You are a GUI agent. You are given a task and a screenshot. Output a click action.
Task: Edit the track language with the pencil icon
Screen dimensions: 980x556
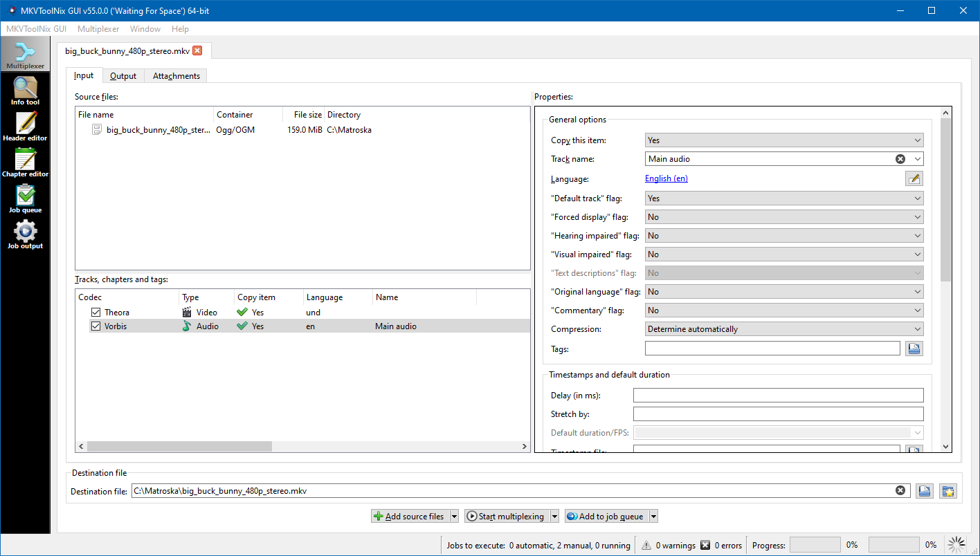tap(914, 178)
